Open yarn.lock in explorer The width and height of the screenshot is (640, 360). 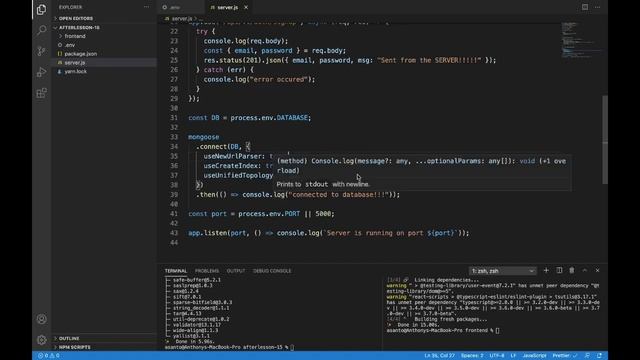[76, 71]
